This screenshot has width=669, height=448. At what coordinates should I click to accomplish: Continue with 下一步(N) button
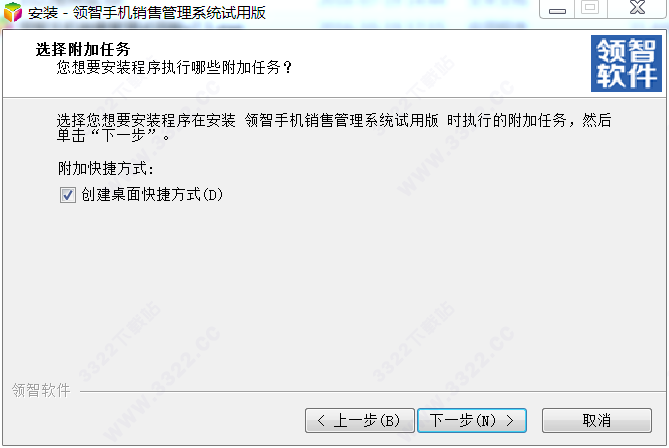click(x=472, y=421)
